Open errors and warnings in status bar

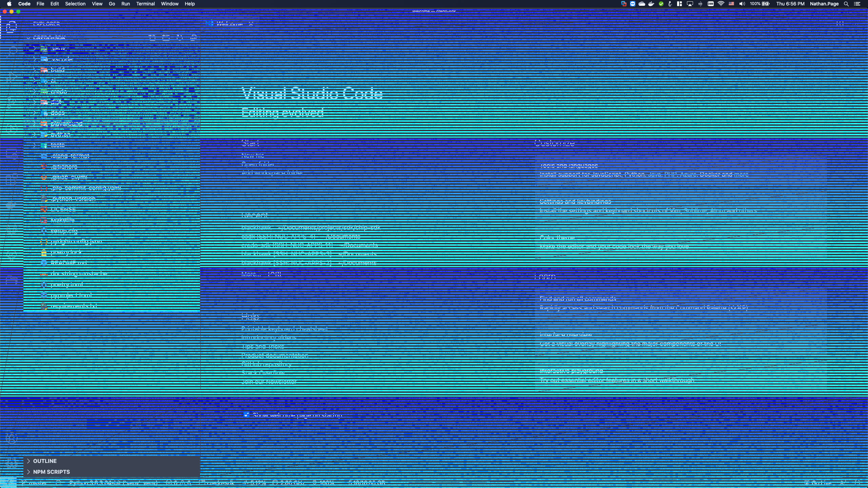(179, 483)
